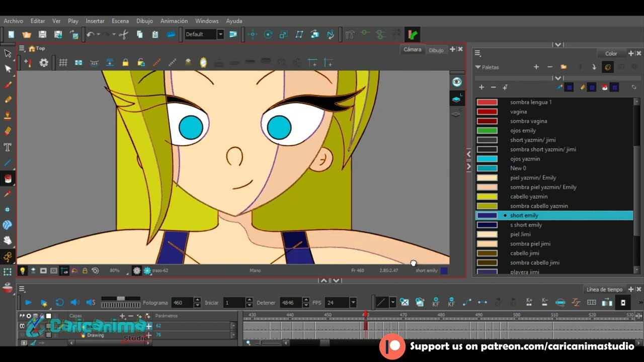
Task: Click the Add Keyframe KF icon
Action: [436, 302]
